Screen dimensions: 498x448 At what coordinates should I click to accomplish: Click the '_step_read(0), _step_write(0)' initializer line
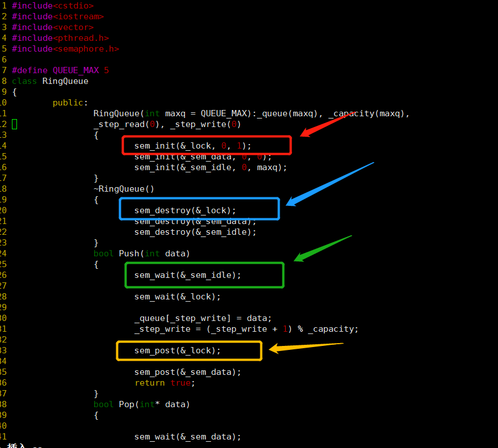(x=167, y=124)
